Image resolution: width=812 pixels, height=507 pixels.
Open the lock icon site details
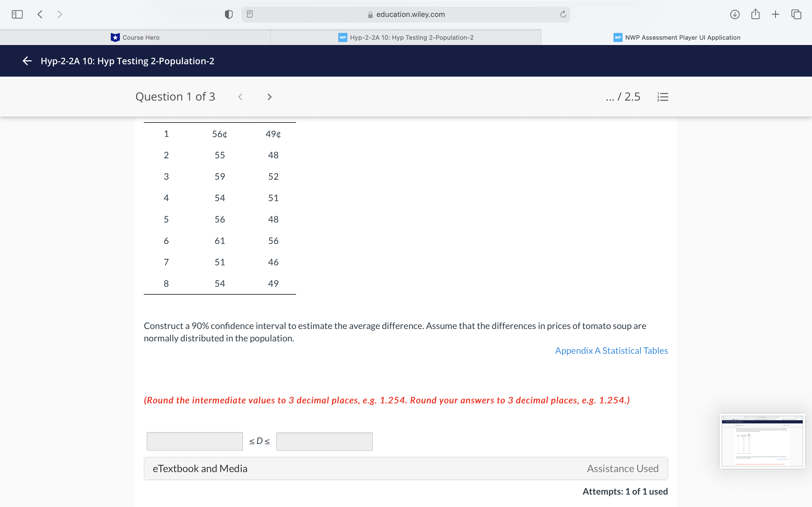[x=370, y=14]
